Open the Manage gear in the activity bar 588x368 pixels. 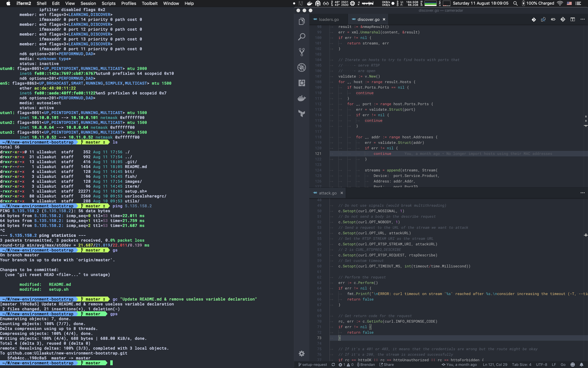tap(302, 353)
